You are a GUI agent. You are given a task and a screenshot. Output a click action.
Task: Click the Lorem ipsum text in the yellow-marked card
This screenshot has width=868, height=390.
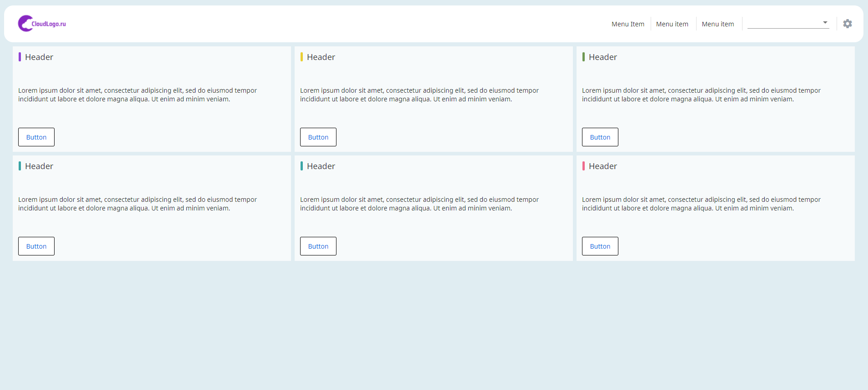click(419, 95)
